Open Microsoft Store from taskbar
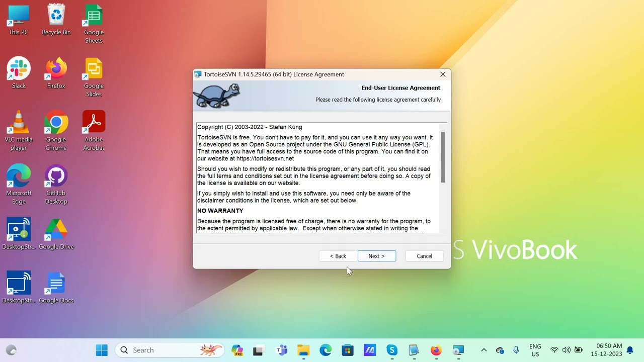The image size is (644, 362). tap(348, 350)
